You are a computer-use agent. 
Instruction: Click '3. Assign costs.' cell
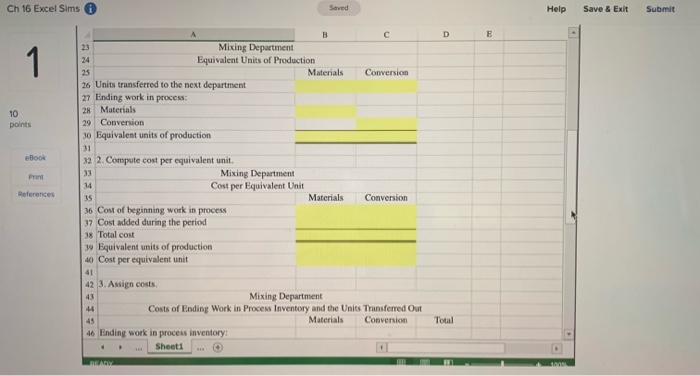[196, 284]
